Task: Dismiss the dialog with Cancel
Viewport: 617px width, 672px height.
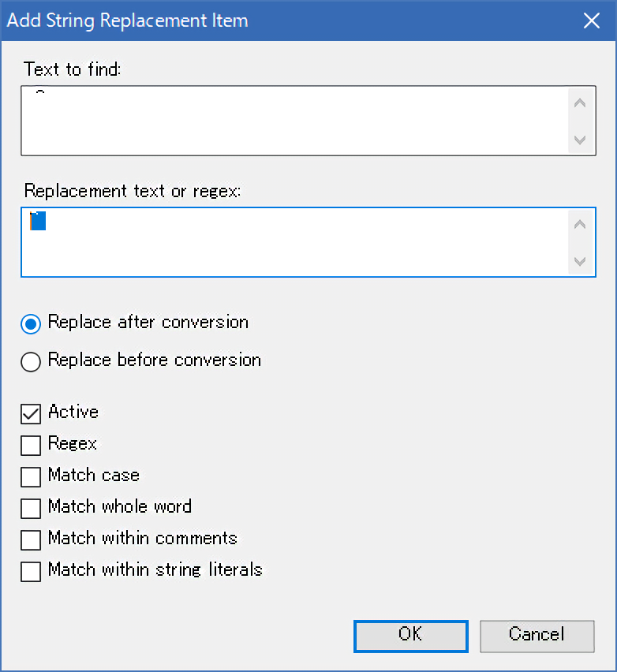Action: coord(537,635)
